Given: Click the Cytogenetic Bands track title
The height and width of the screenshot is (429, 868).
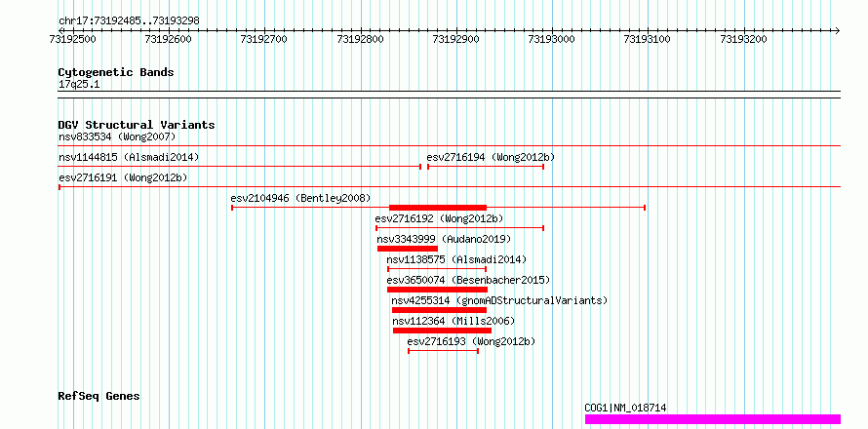Looking at the screenshot, I should 116,72.
